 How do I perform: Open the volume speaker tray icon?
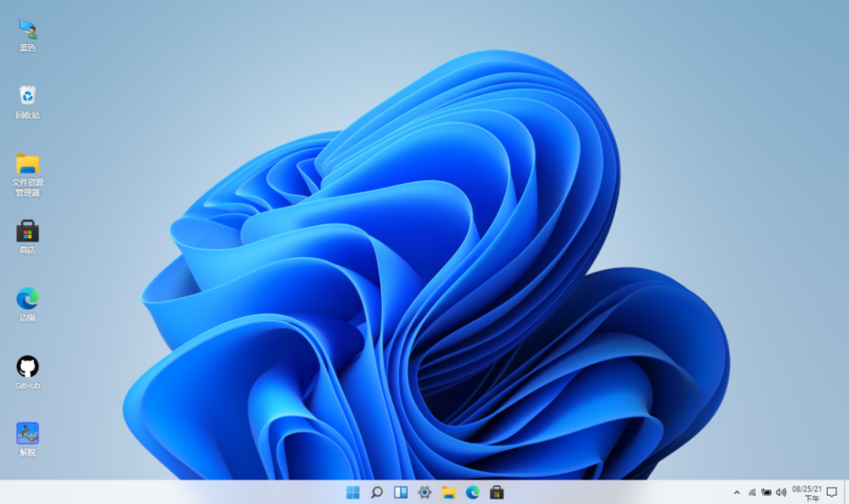[781, 492]
